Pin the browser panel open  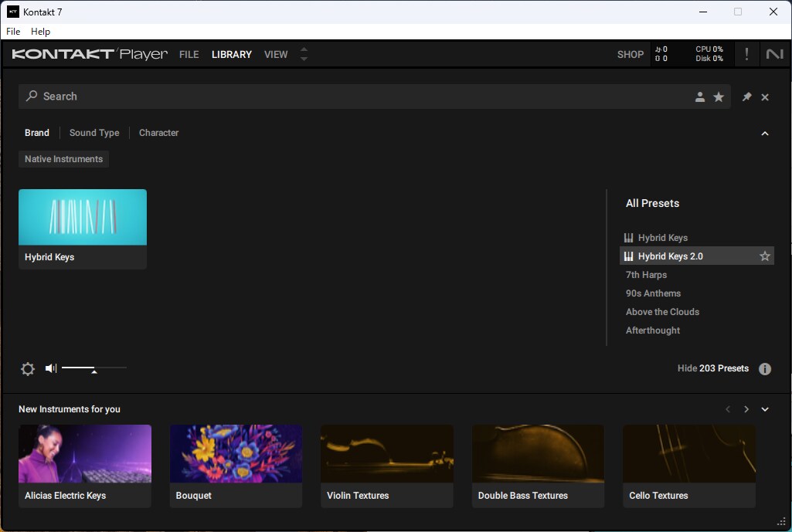[x=746, y=97]
